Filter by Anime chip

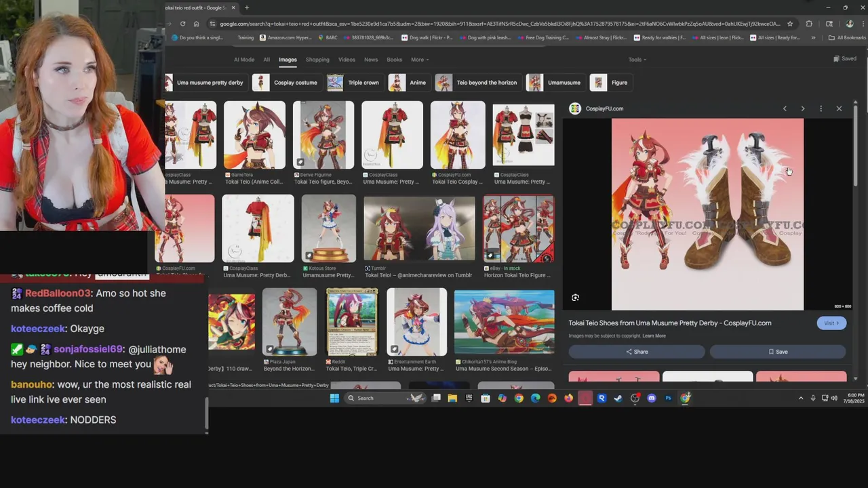pyautogui.click(x=409, y=83)
